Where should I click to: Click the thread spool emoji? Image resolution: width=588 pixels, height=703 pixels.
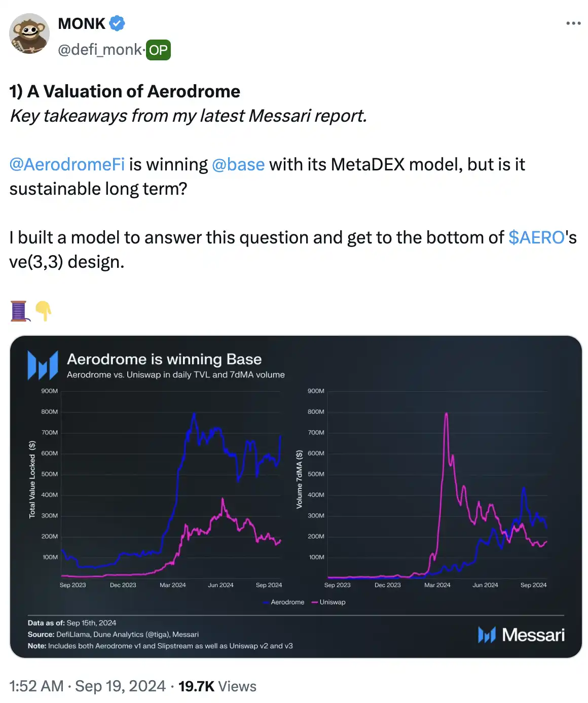tap(19, 310)
